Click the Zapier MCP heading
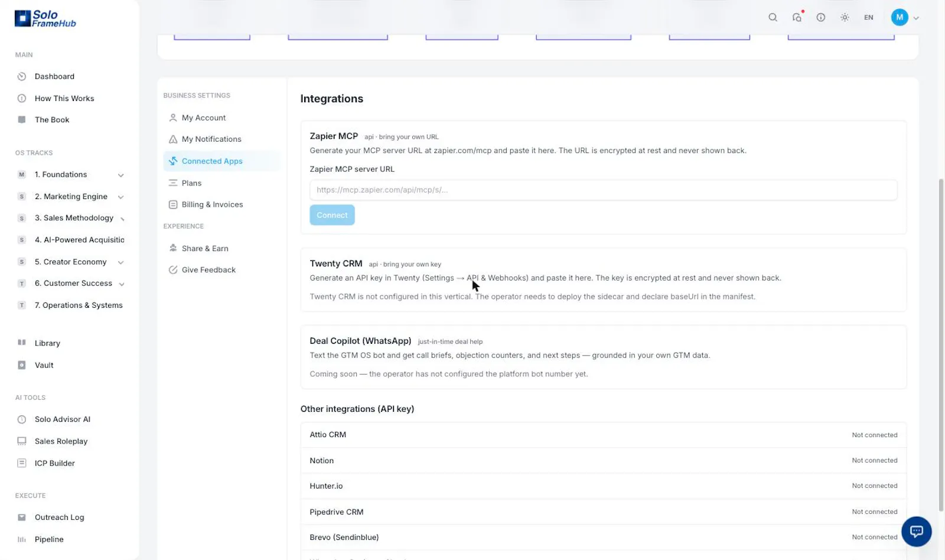The image size is (945, 560). pyautogui.click(x=334, y=136)
